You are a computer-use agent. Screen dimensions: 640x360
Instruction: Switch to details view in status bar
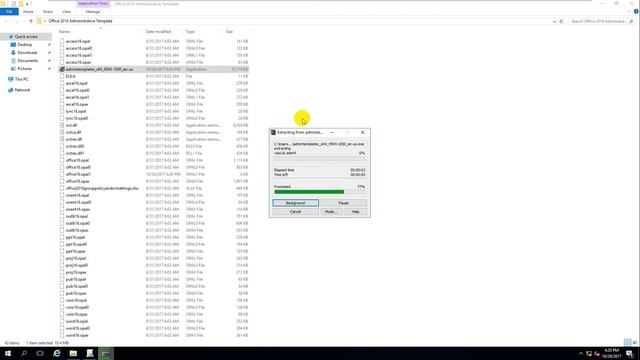[627, 342]
